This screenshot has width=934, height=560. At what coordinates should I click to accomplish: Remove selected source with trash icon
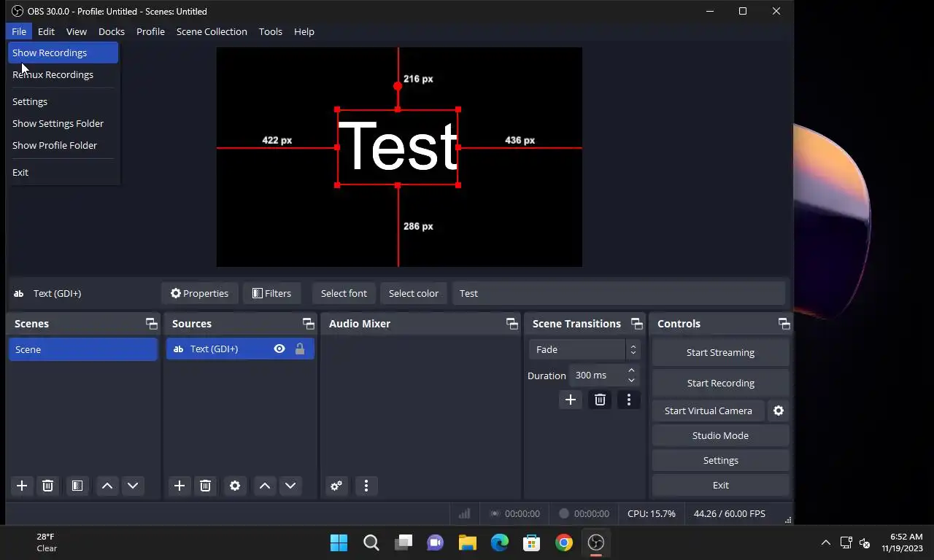205,486
